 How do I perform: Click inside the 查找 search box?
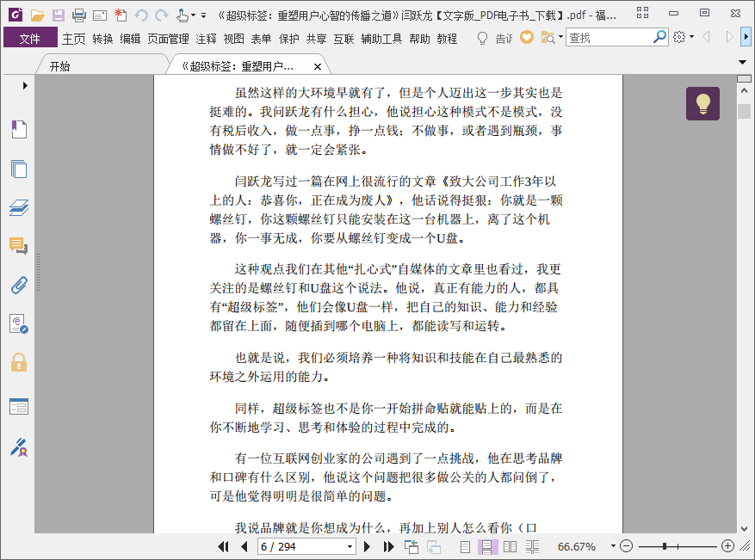(610, 37)
